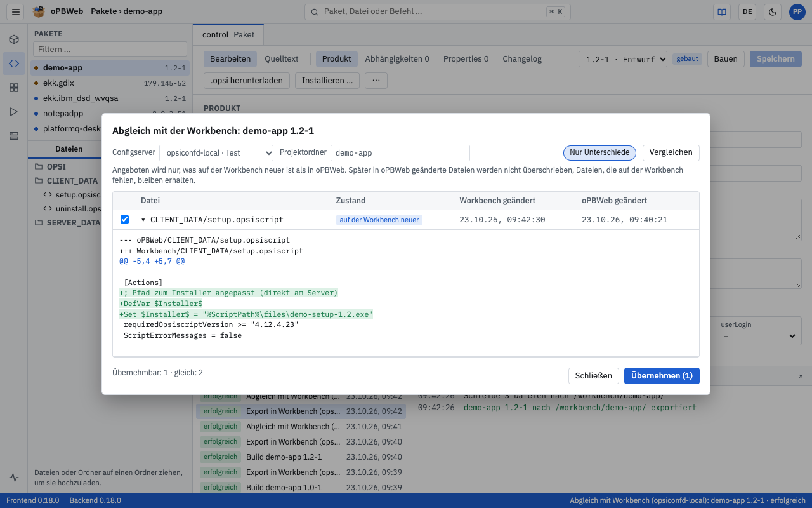Click the Vergleichen button
Screen dimensions: 812x508
(x=671, y=153)
